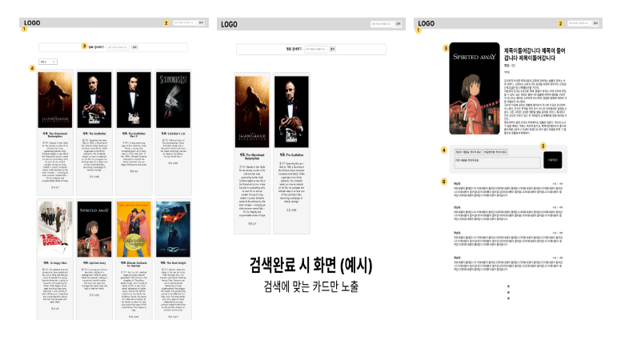This screenshot has width=625, height=364.
Task: Click edit/delete links on the first review
Action: point(557,184)
